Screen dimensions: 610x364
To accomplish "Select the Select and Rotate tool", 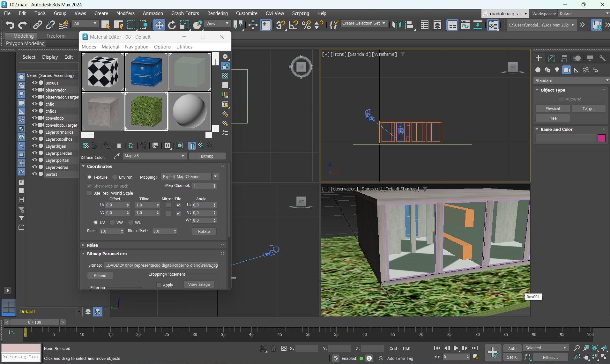I will 172,25.
